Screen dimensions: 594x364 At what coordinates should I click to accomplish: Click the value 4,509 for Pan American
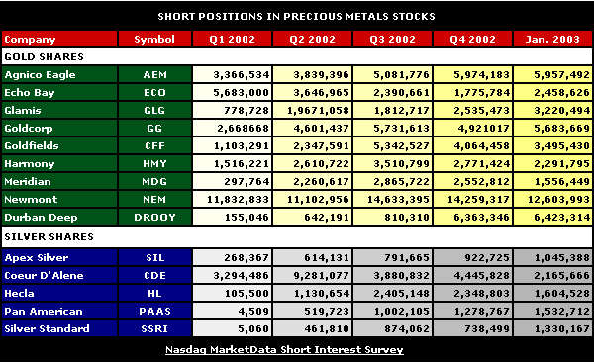pyautogui.click(x=253, y=312)
